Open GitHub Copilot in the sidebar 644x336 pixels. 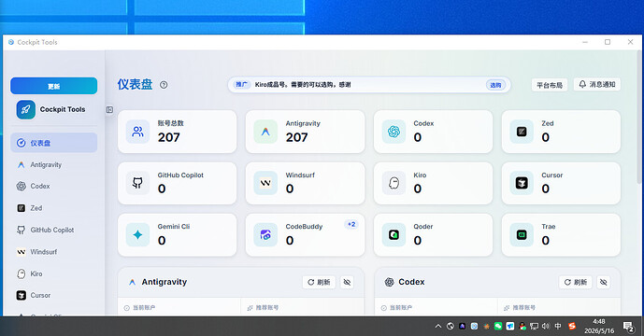[54, 230]
